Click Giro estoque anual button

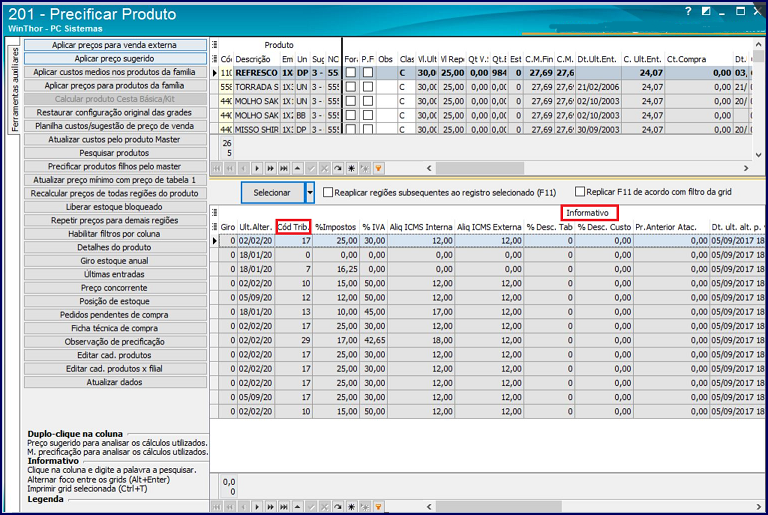(116, 261)
